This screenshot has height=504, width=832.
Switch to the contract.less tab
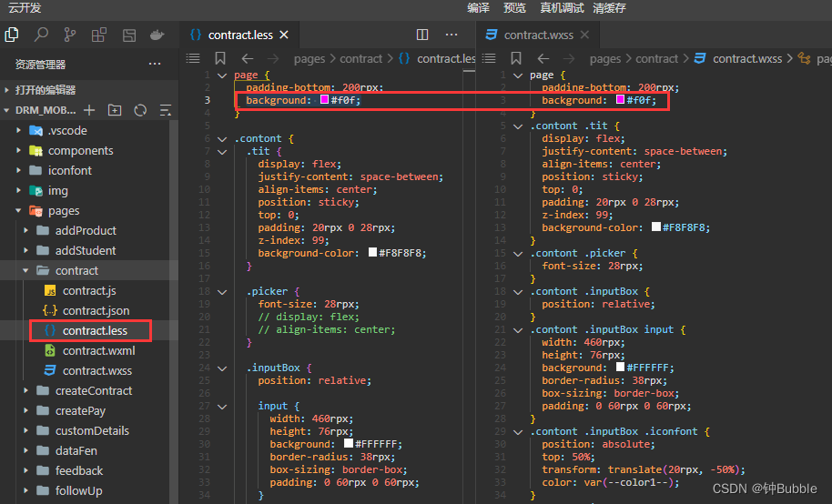[x=239, y=35]
